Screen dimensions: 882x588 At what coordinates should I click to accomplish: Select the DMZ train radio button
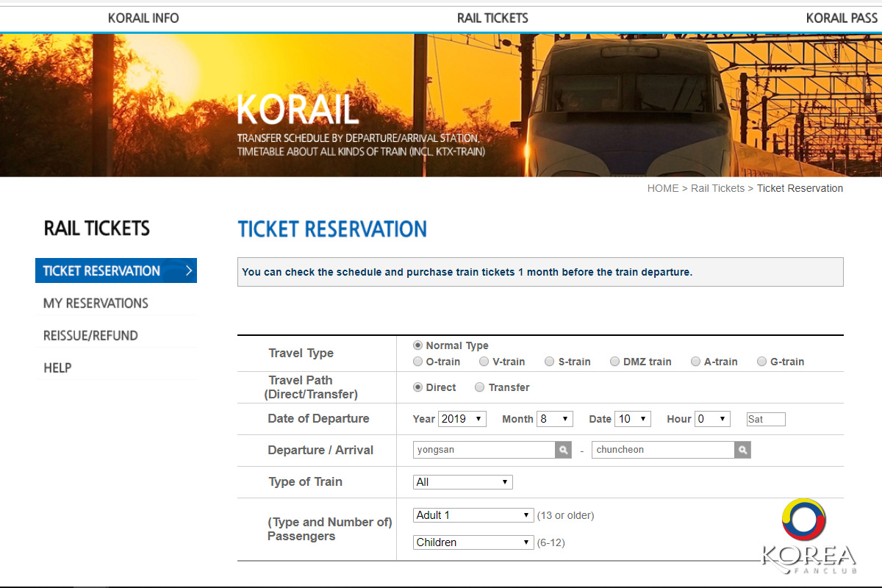click(615, 362)
